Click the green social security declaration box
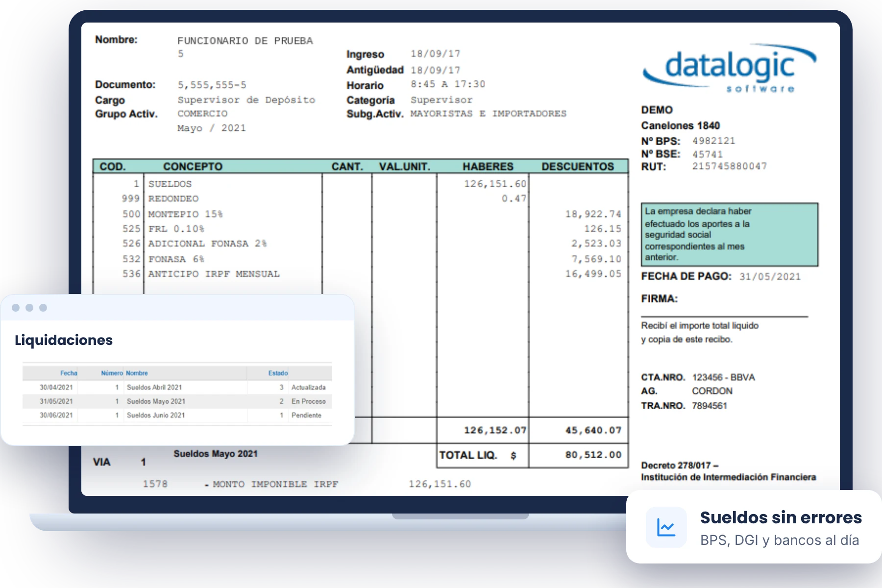Viewport: 882px width, 588px height. pyautogui.click(x=730, y=235)
